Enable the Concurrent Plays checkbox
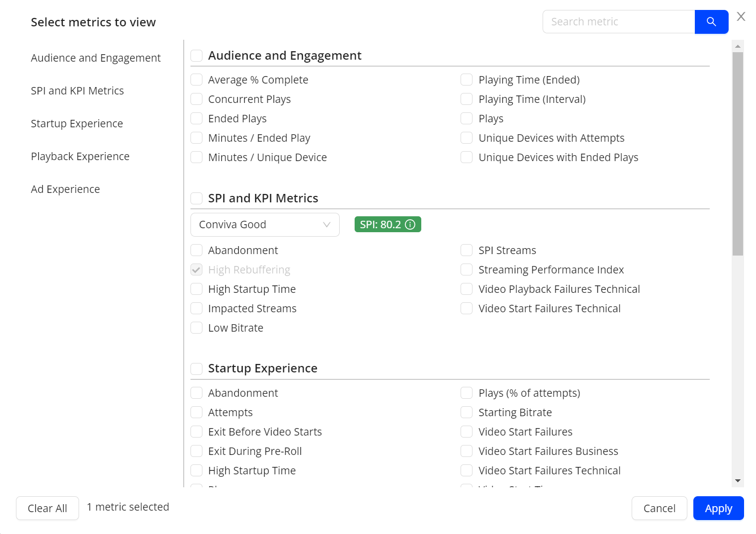The width and height of the screenshot is (756, 534). tap(196, 99)
